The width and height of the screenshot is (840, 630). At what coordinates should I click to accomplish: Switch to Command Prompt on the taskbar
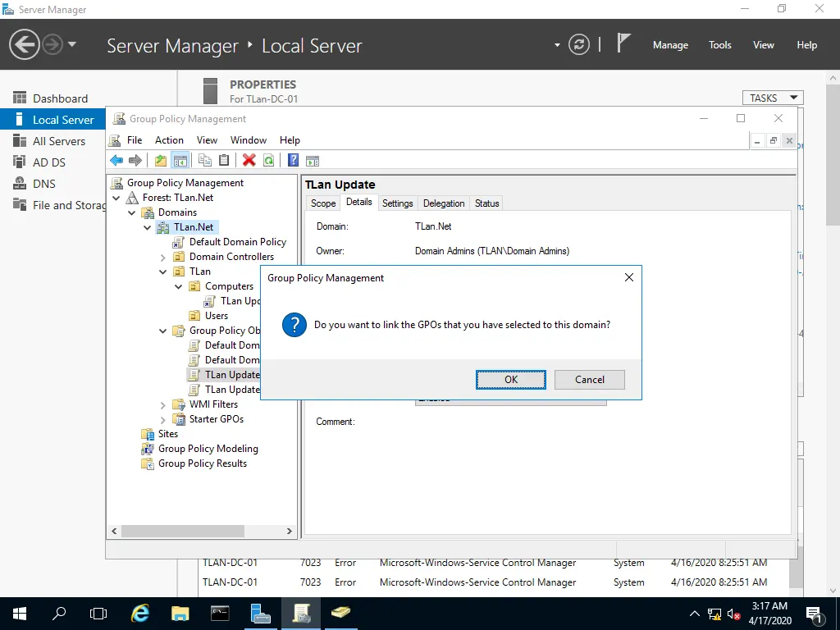click(220, 614)
